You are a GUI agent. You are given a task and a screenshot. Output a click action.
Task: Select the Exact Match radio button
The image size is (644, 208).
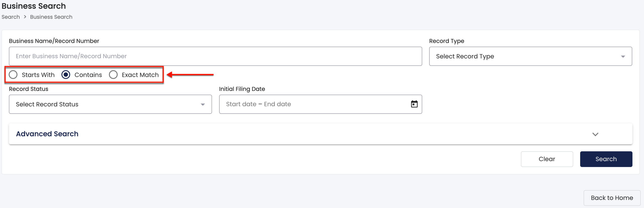pos(113,75)
